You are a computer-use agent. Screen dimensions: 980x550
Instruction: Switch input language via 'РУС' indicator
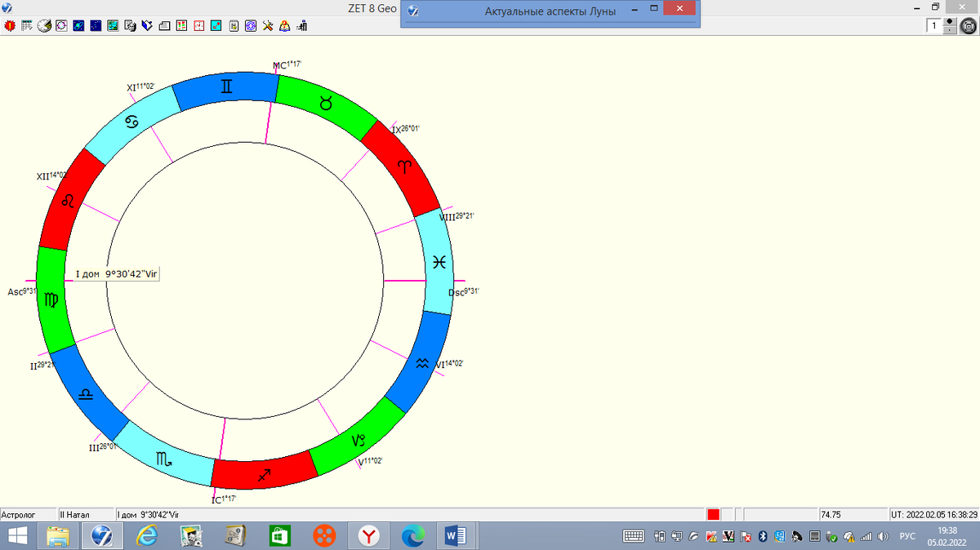[x=907, y=536]
